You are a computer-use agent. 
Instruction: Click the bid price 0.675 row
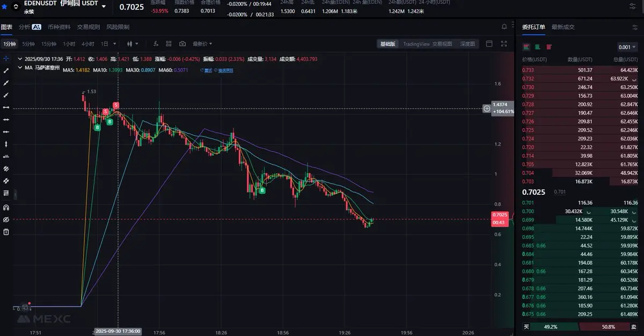pos(581,314)
